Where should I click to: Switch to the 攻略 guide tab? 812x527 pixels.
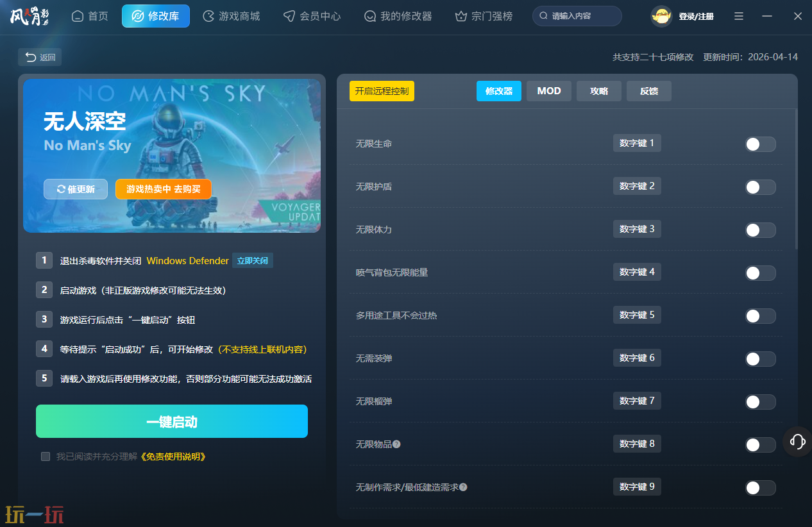coord(599,91)
